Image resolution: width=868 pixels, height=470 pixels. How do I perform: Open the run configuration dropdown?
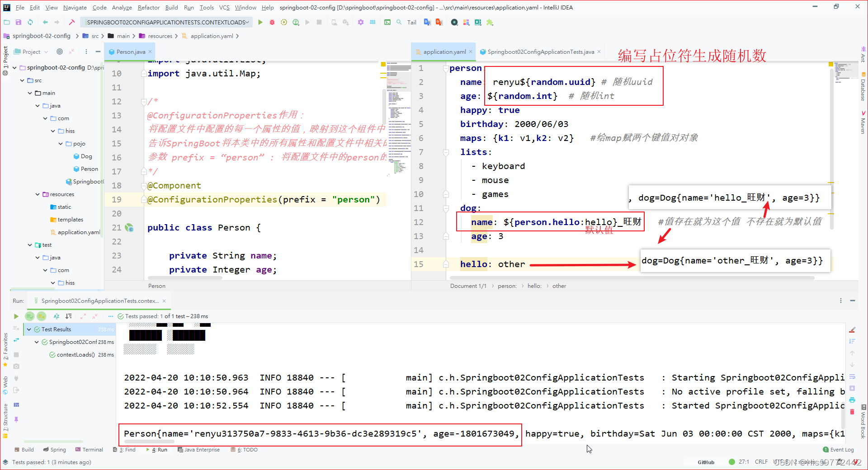click(165, 22)
